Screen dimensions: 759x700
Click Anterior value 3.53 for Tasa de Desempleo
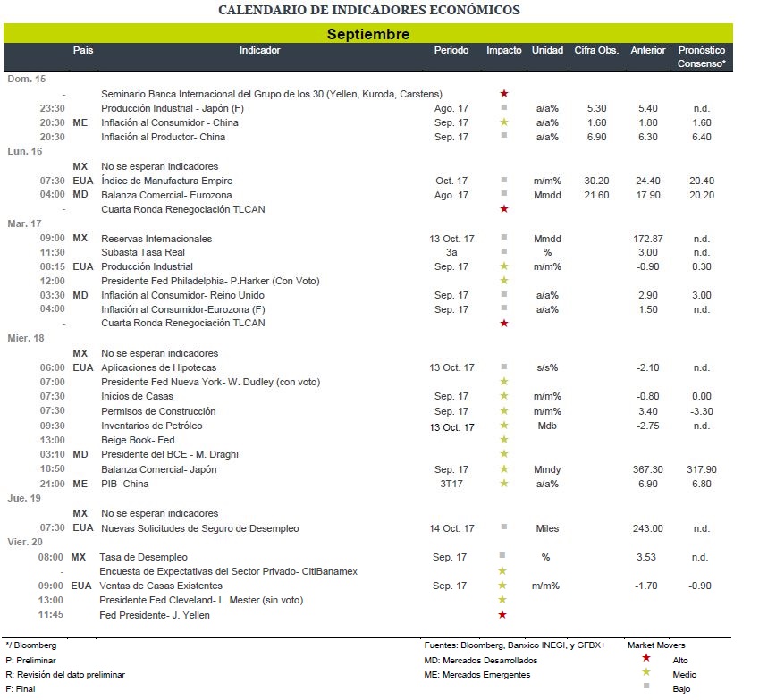[646, 557]
